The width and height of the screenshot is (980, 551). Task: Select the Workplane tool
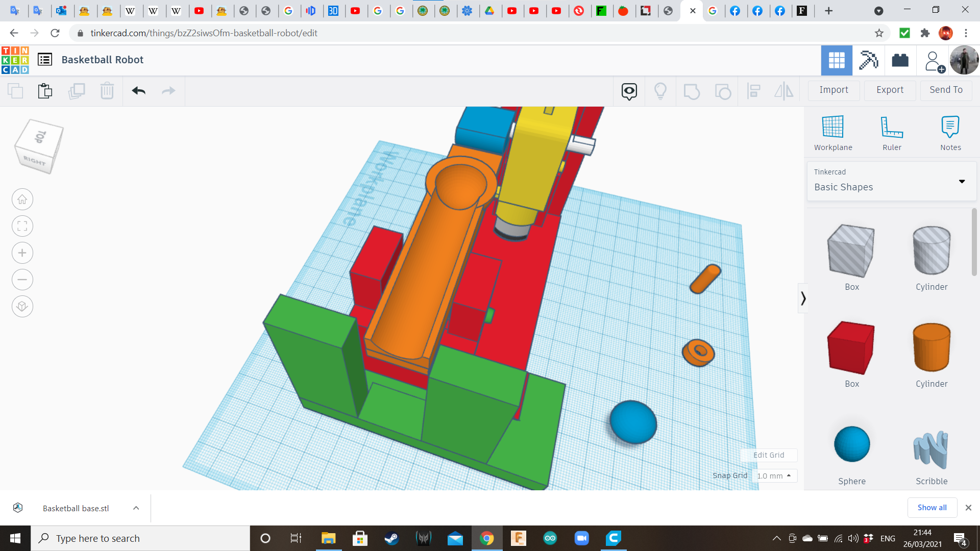pyautogui.click(x=833, y=132)
